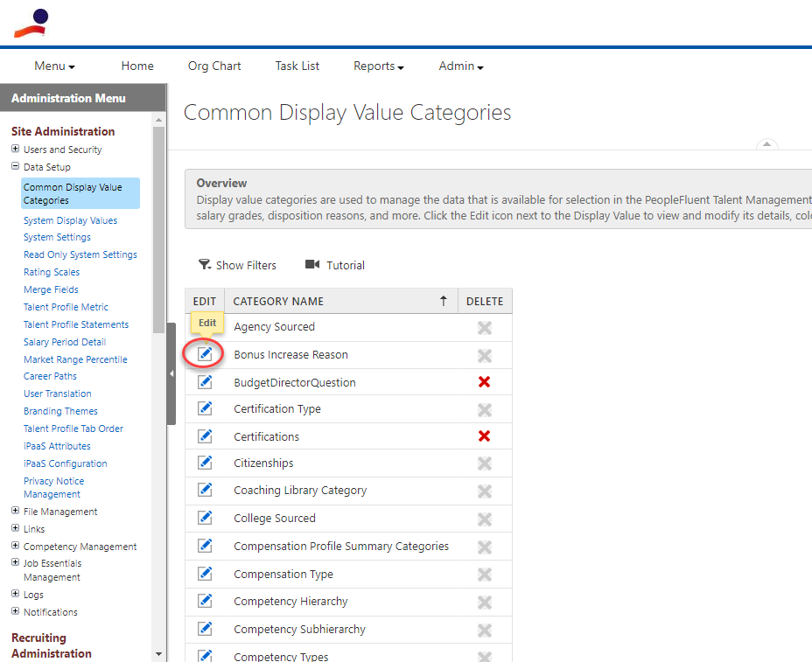Screen dimensions: 812x662
Task: Open the Menu dropdown
Action: (54, 66)
